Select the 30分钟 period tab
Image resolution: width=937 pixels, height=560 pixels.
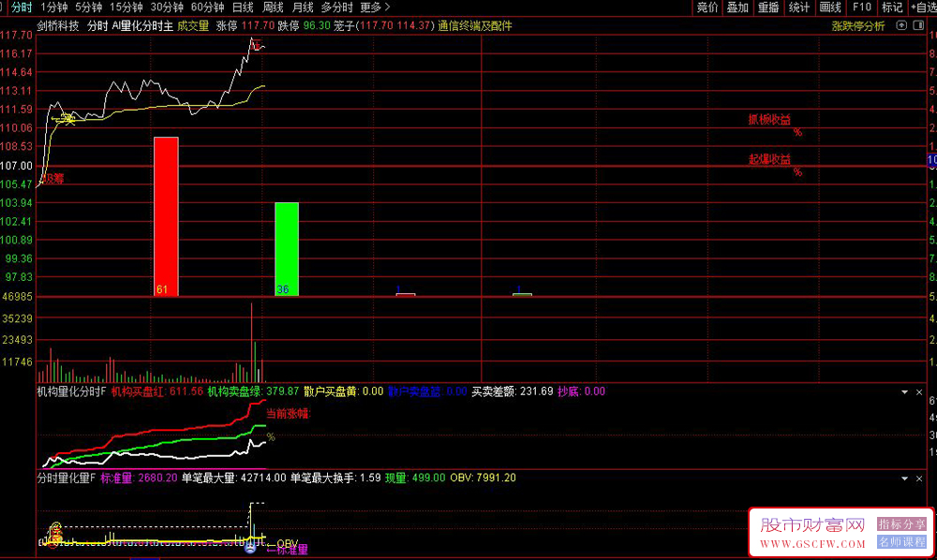coord(167,7)
